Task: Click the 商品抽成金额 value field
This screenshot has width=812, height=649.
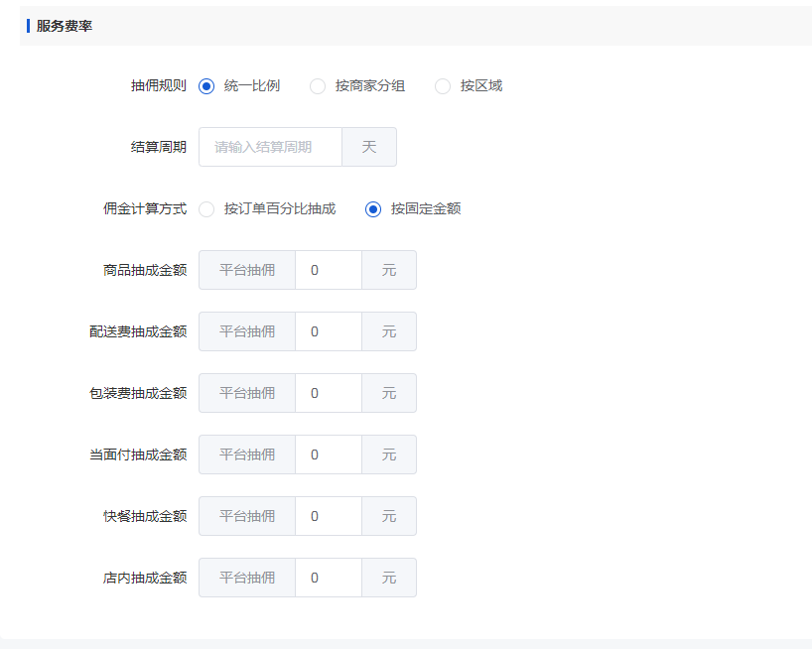Action: (329, 270)
